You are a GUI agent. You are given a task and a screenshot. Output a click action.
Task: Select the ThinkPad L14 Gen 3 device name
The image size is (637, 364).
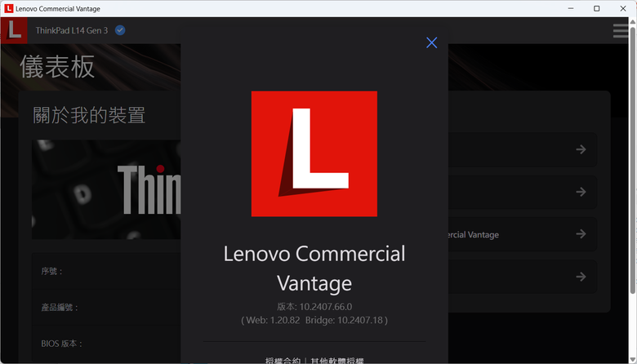(x=72, y=30)
